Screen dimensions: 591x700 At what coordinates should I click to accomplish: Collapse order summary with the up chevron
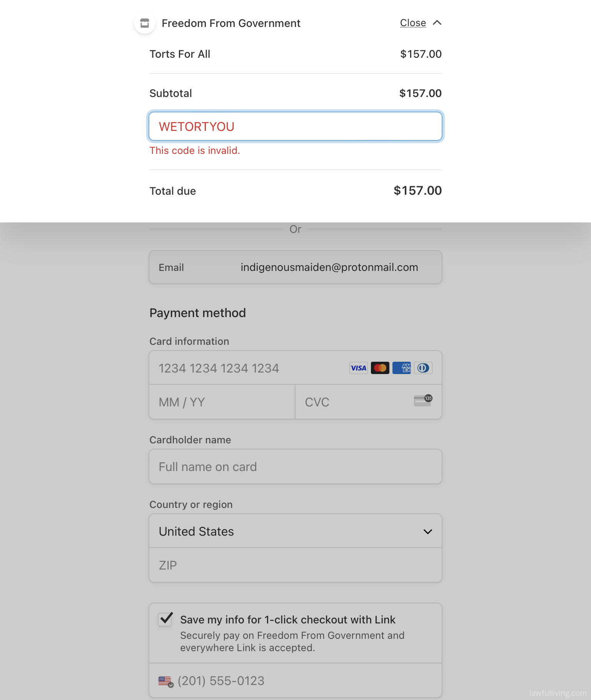pyautogui.click(x=437, y=23)
